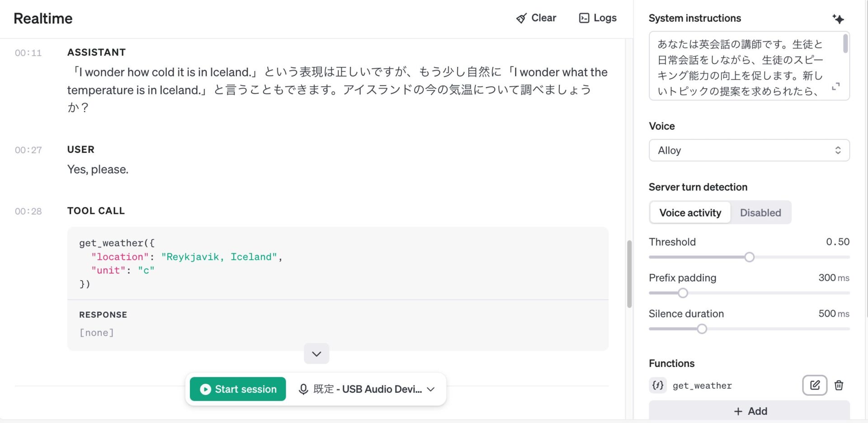Click the Silence duration slider handle
868x423 pixels.
pos(702,329)
